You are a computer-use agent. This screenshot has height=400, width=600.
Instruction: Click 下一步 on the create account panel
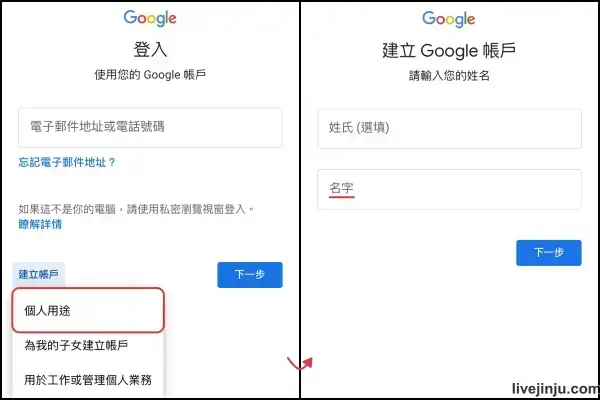549,253
